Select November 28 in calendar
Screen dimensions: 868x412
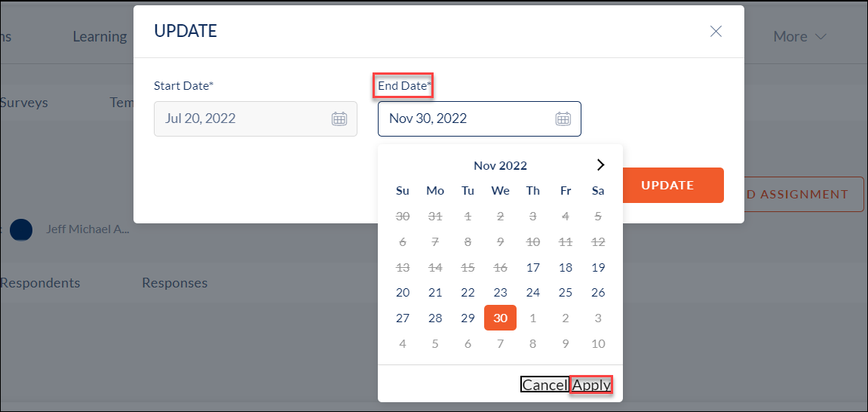click(x=435, y=318)
